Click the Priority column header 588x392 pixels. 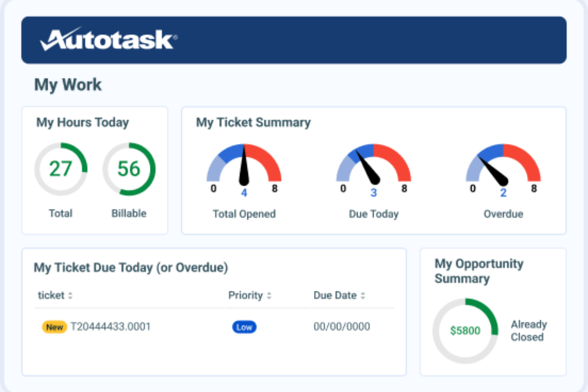coord(246,295)
